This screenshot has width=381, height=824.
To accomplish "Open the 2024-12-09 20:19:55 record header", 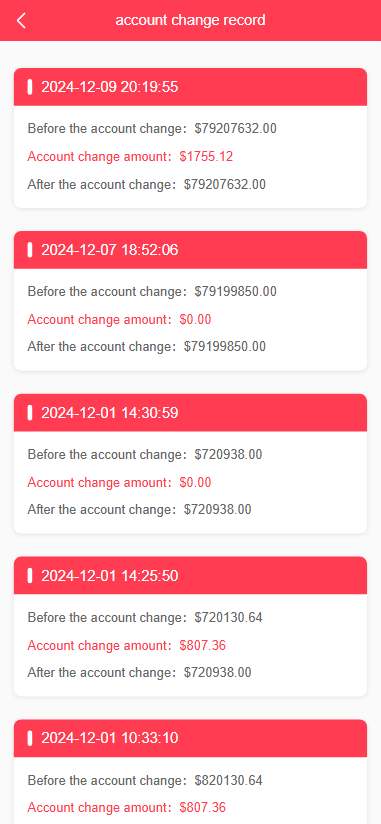I will pyautogui.click(x=190, y=87).
